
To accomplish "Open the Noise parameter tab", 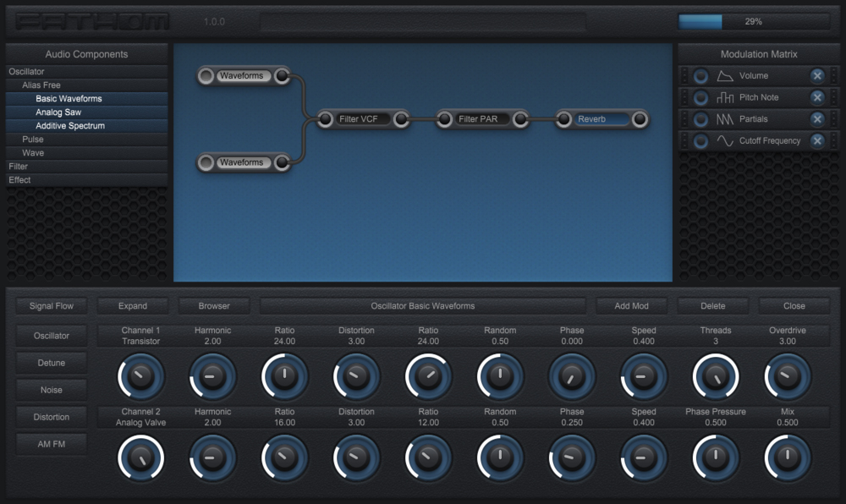I will pos(52,390).
